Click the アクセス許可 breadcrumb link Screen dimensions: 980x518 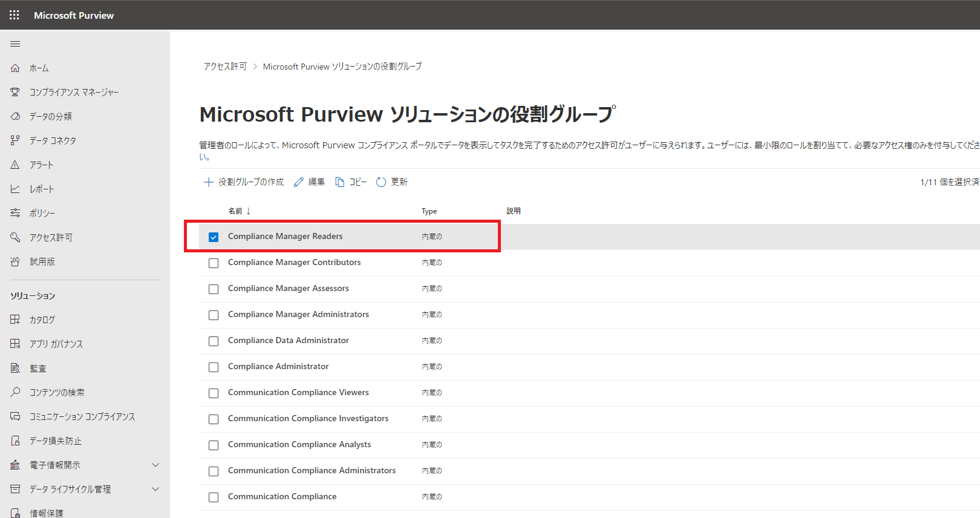[x=225, y=67]
